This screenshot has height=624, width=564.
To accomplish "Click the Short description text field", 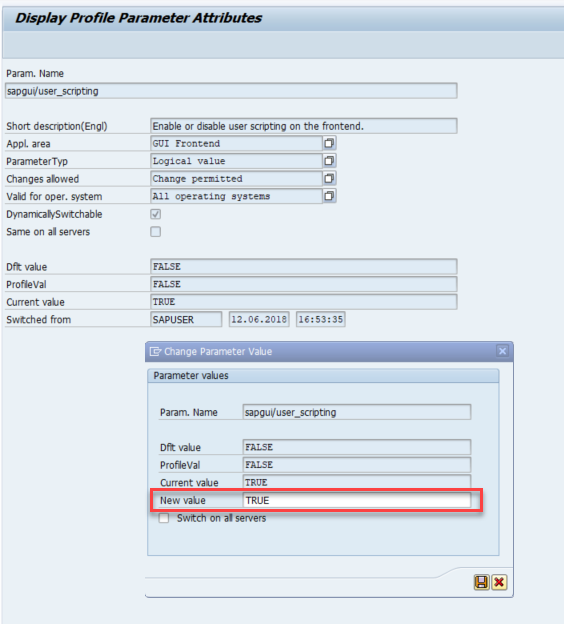I will 304,126.
